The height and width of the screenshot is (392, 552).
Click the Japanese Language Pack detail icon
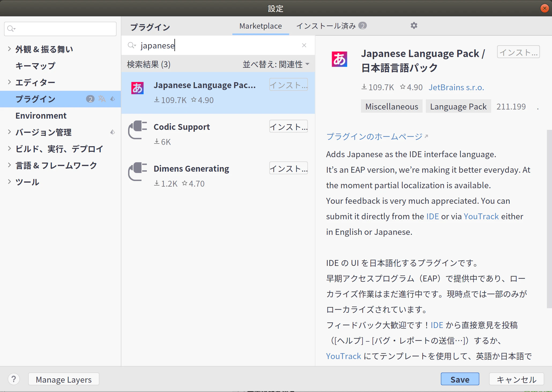point(340,59)
